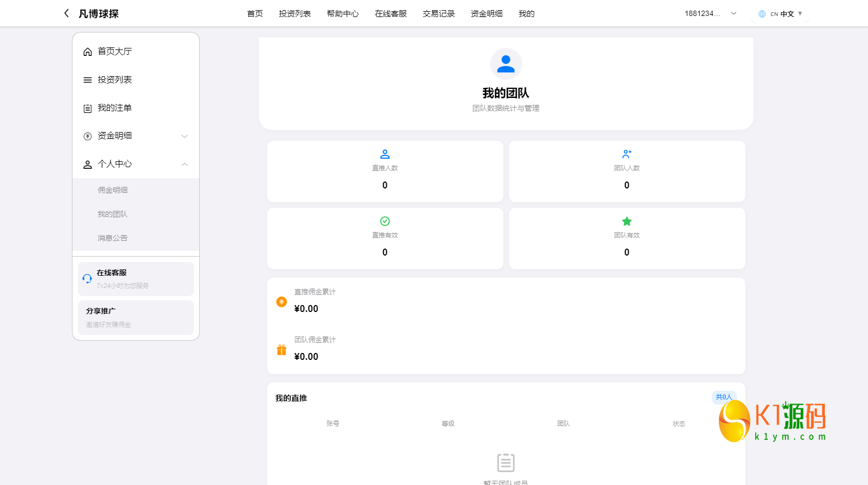Expand the 资金明细 sidebar chevron
The width and height of the screenshot is (868, 485).
185,136
